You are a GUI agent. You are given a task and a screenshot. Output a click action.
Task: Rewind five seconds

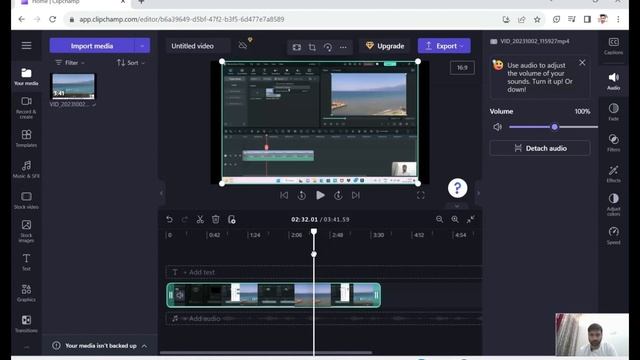pyautogui.click(x=302, y=196)
